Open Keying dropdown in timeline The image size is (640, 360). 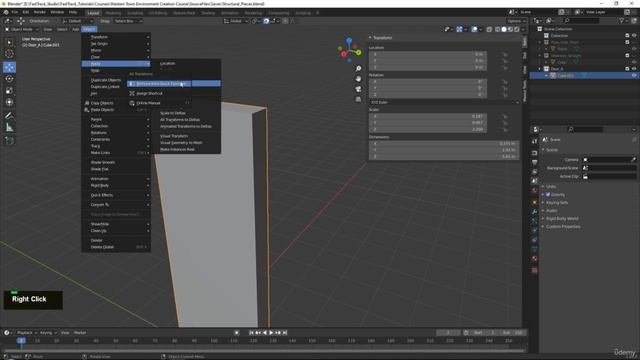coord(48,333)
